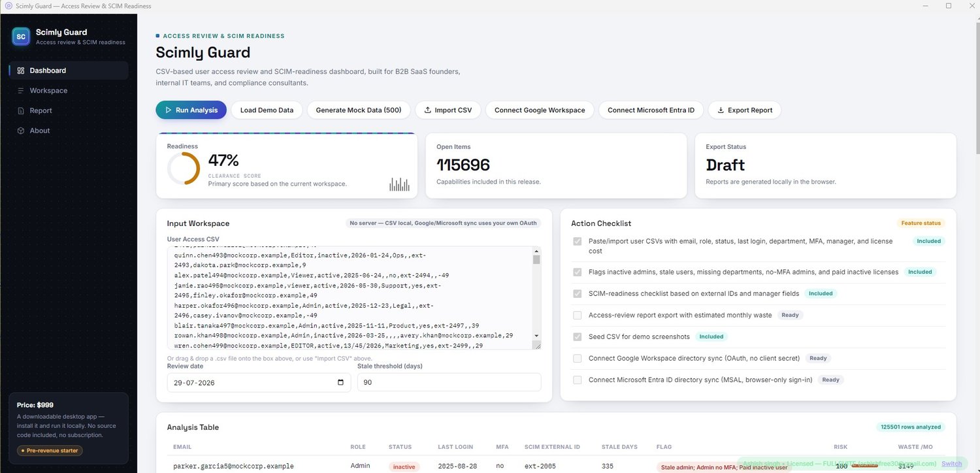
Task: Click the SCIM EXTERNAL ID column header
Action: click(553, 447)
